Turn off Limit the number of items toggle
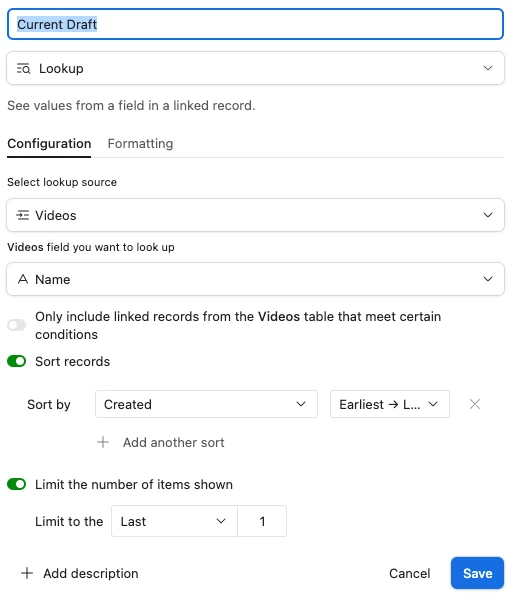The image size is (513, 599). point(16,484)
